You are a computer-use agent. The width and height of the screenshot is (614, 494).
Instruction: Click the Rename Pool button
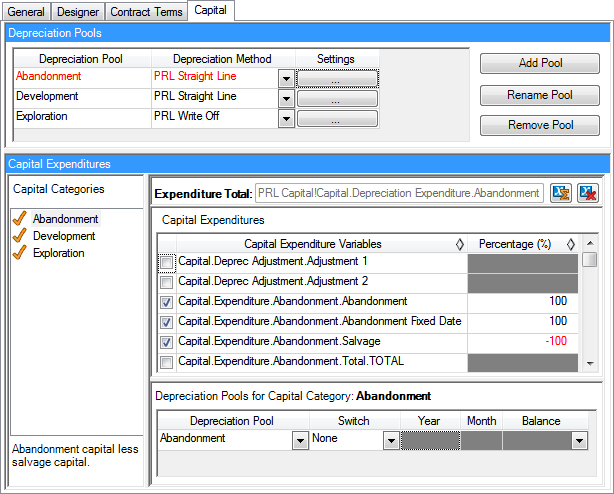[x=540, y=95]
